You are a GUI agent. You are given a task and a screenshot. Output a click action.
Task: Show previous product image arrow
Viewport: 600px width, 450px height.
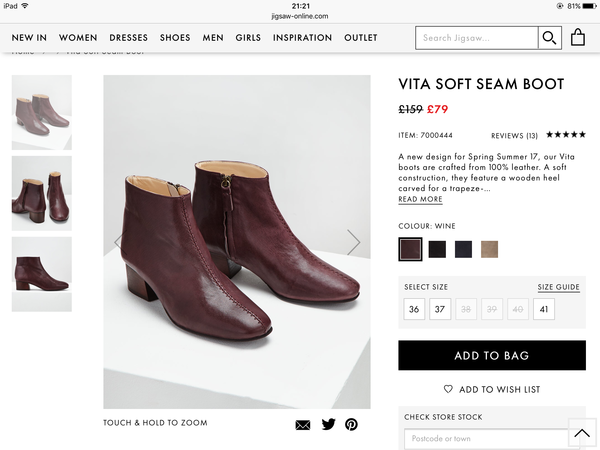pos(119,241)
